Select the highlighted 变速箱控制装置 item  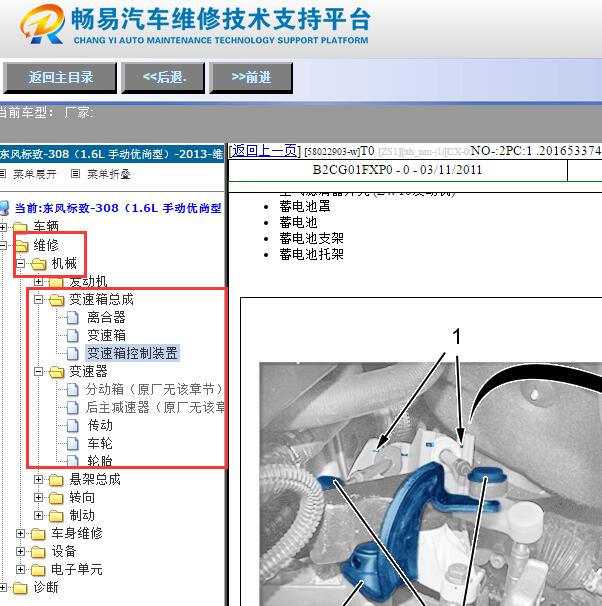(x=132, y=353)
